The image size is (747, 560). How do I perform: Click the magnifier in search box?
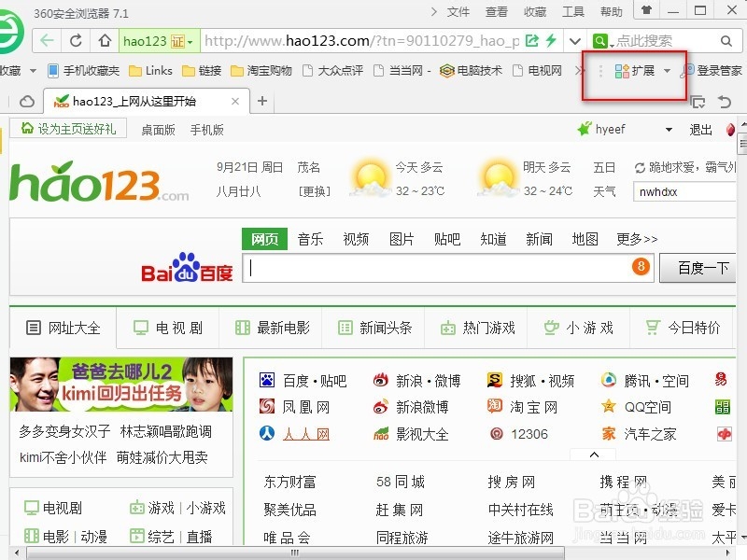[x=726, y=41]
